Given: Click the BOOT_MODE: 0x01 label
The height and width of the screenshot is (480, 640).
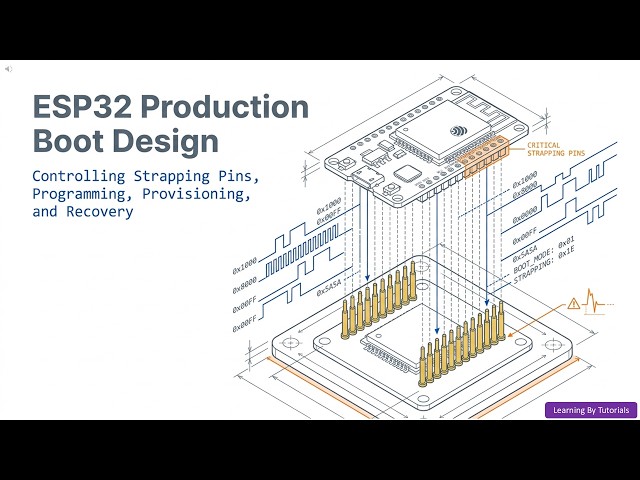Looking at the screenshot, I should coord(543,255).
